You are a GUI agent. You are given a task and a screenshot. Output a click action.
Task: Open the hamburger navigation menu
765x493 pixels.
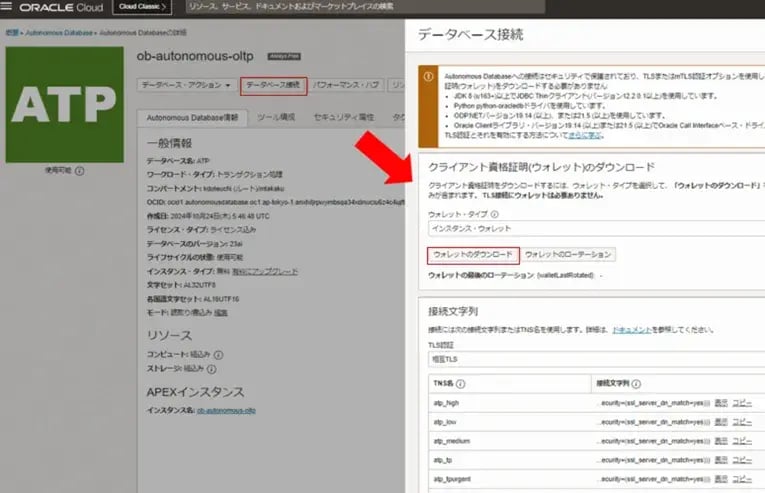click(8, 7)
